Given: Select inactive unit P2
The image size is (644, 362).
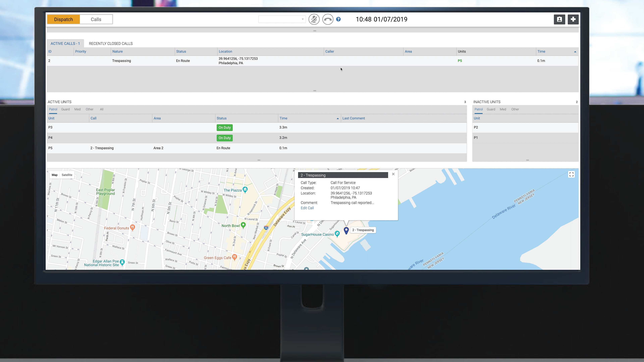Looking at the screenshot, I should coord(525,127).
